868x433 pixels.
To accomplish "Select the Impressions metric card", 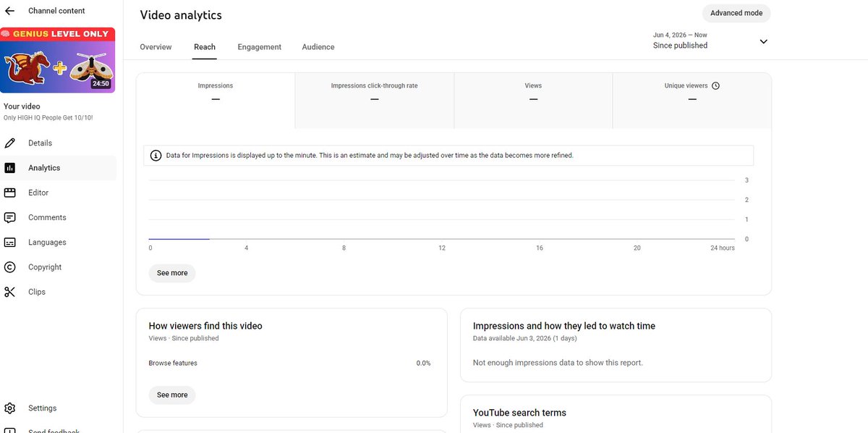I will pyautogui.click(x=216, y=101).
